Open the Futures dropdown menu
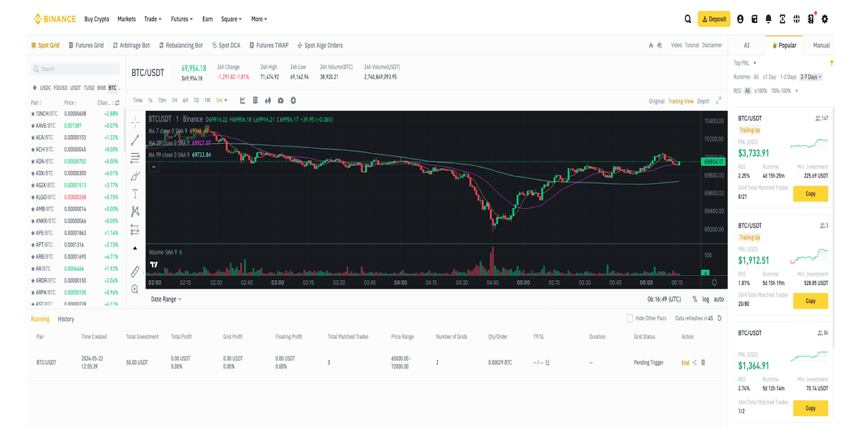 coord(182,19)
